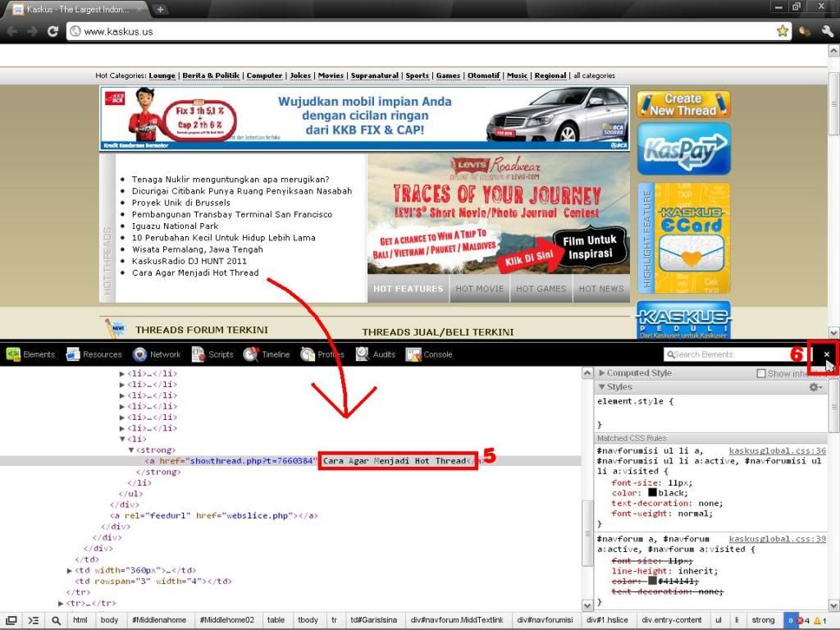Select the div.entry-content breadcrumb
The height and width of the screenshot is (630, 840).
coord(671,620)
